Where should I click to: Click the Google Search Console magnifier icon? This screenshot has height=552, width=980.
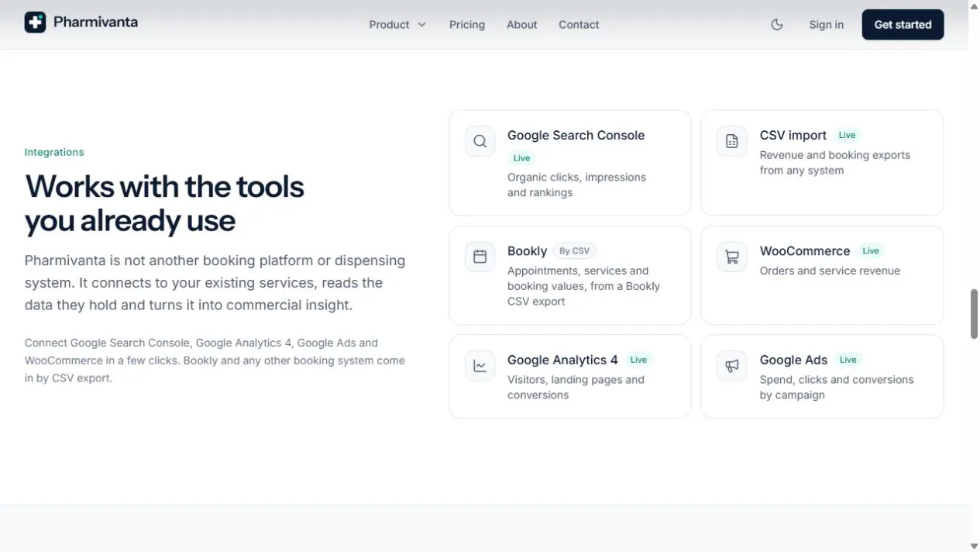point(480,141)
